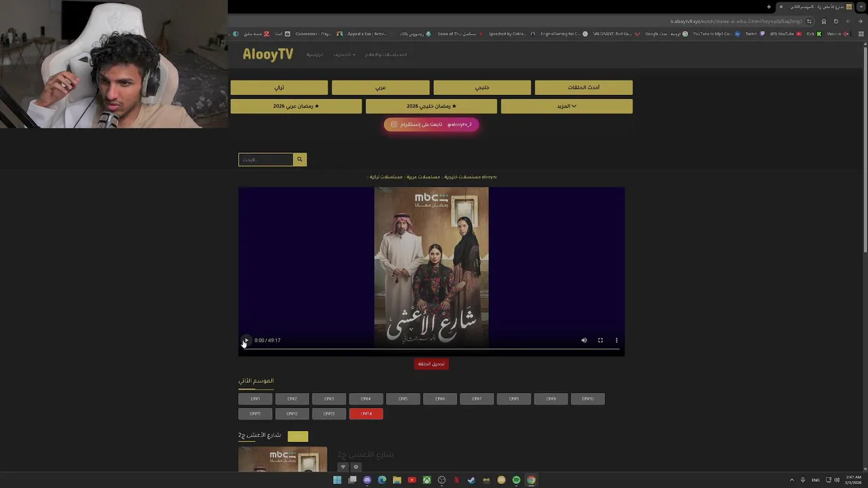Open Windows Start menu on taskbar

(x=337, y=480)
